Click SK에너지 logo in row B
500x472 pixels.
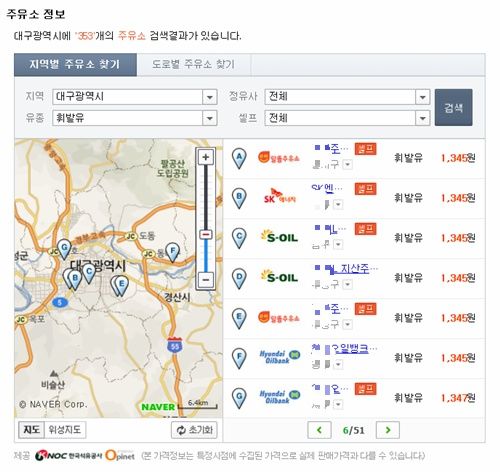279,197
